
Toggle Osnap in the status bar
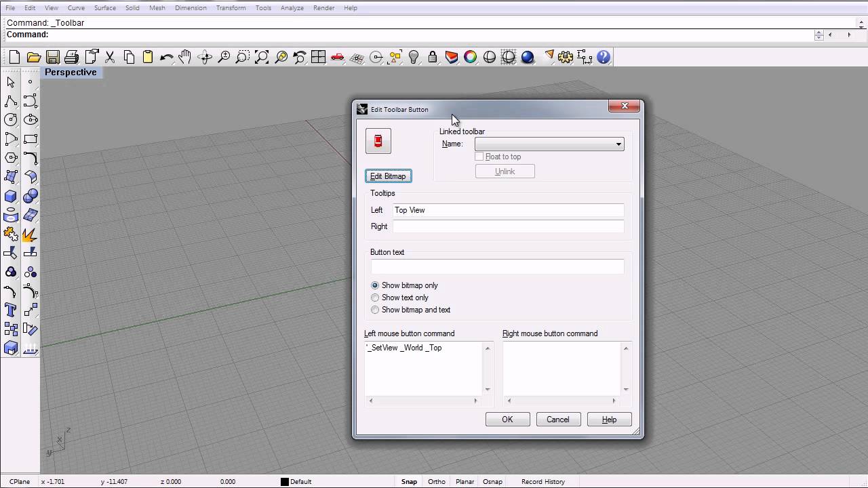(x=492, y=482)
